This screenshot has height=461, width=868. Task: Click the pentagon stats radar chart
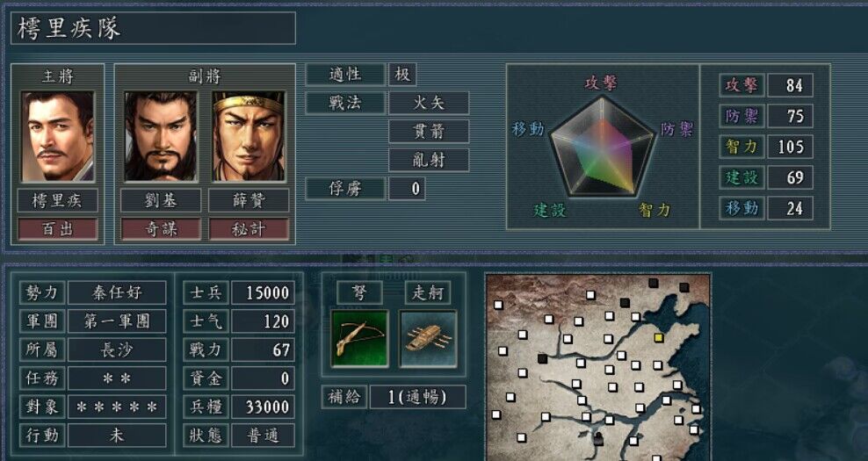click(x=603, y=146)
